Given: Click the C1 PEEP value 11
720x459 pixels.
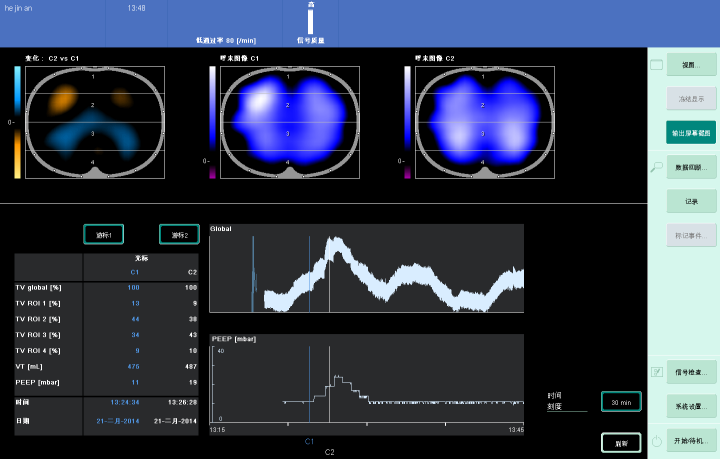Looking at the screenshot, I should click(135, 382).
